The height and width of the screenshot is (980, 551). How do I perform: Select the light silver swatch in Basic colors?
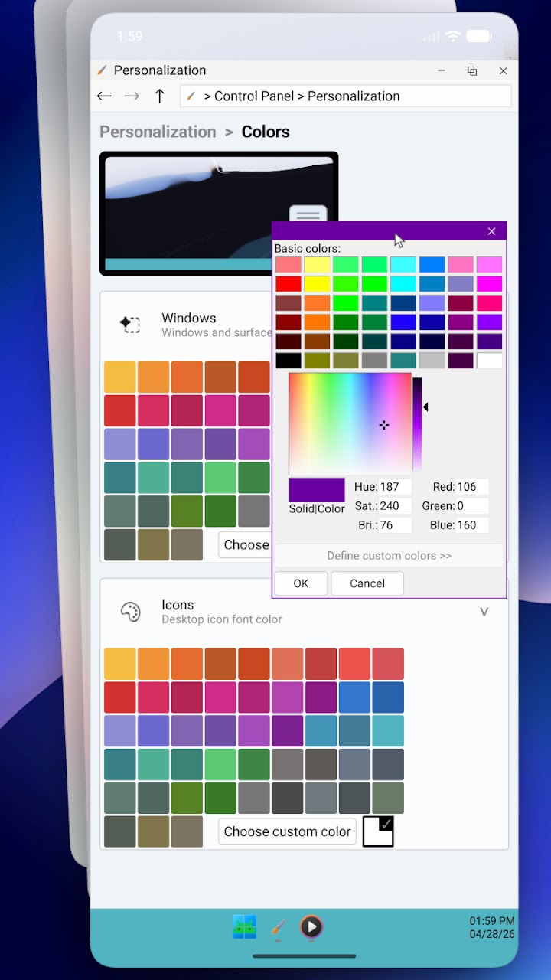[x=432, y=361]
